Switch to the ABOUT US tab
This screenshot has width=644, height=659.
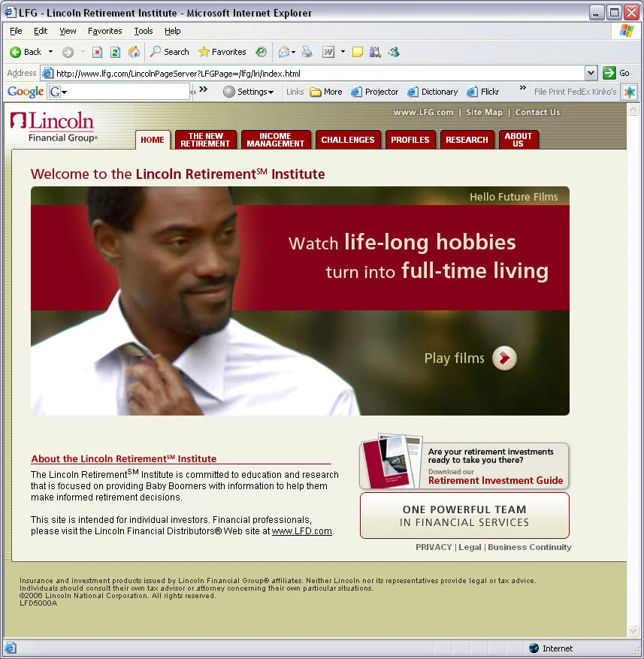[x=519, y=140]
